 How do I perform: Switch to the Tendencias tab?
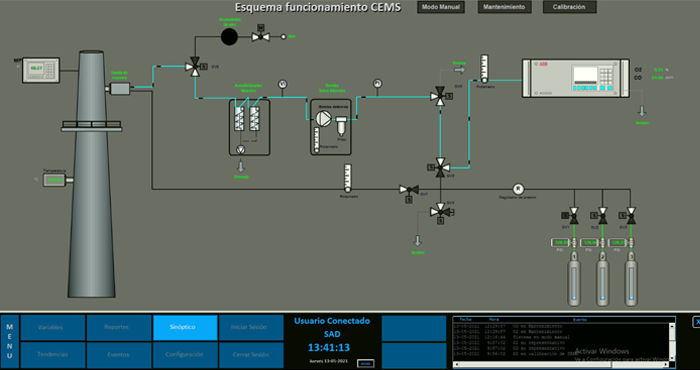pyautogui.click(x=53, y=355)
